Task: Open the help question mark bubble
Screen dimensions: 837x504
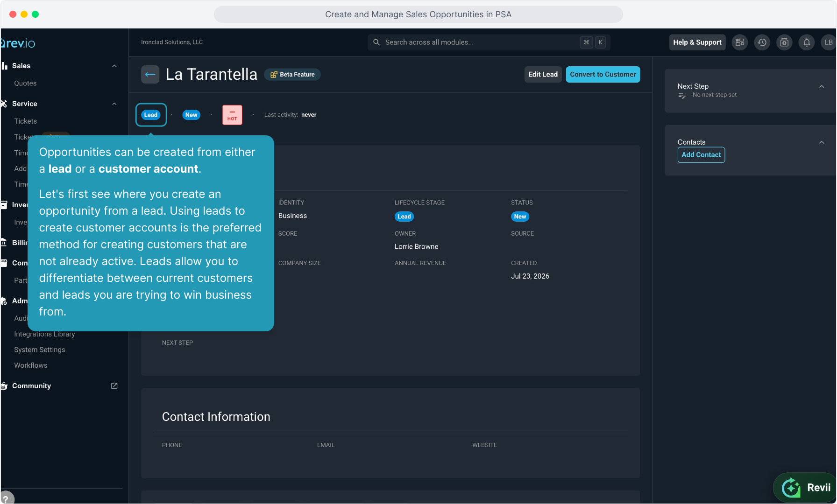Action: 7,498
